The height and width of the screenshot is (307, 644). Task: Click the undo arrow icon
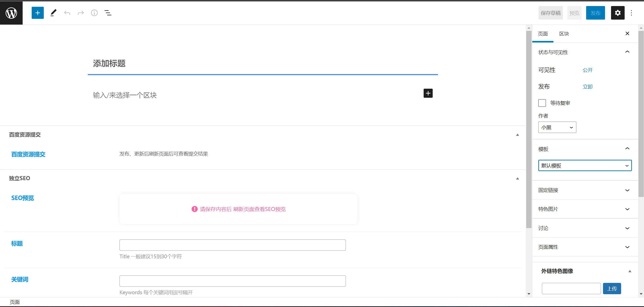tap(67, 13)
